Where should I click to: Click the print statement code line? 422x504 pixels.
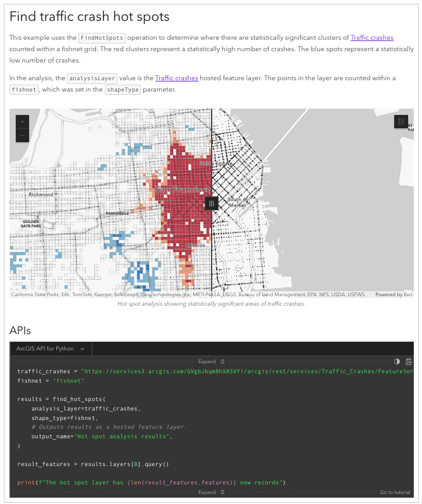click(152, 483)
